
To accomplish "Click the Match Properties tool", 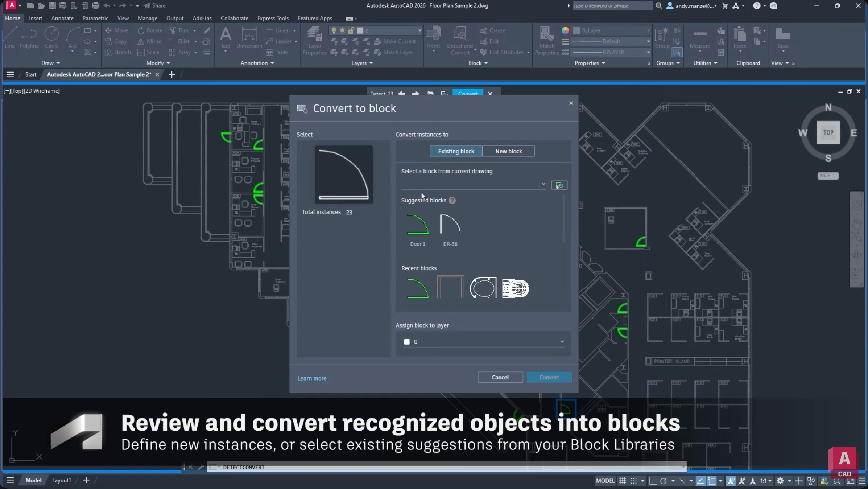I will (547, 41).
